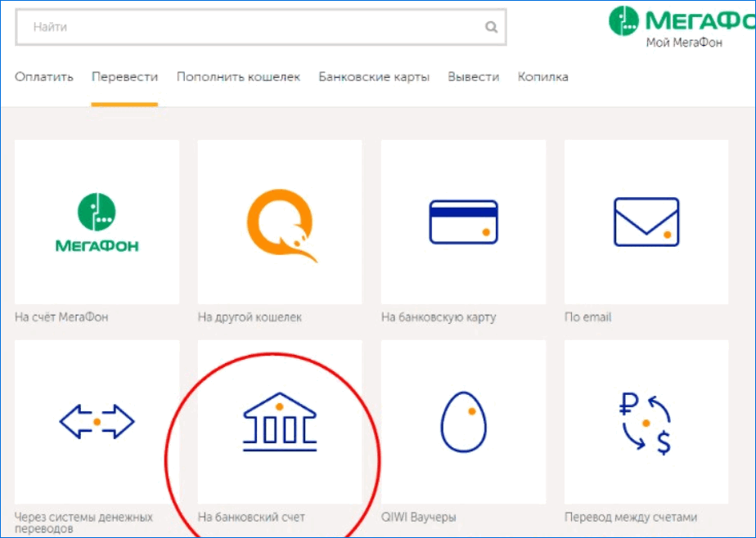
Task: Click the search magnifier icon
Action: pos(491,27)
